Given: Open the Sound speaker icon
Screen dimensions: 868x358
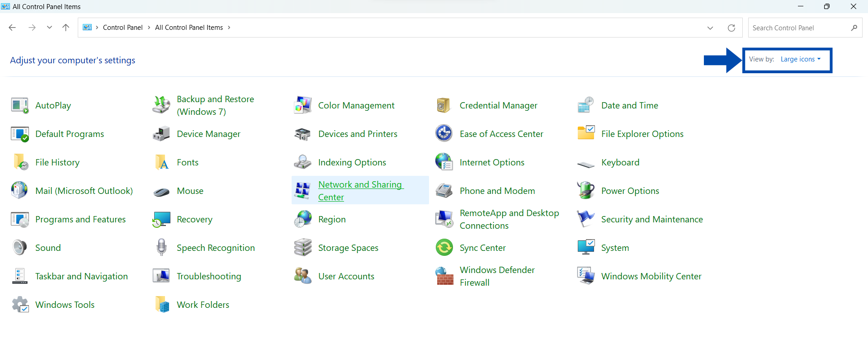Looking at the screenshot, I should tap(20, 248).
